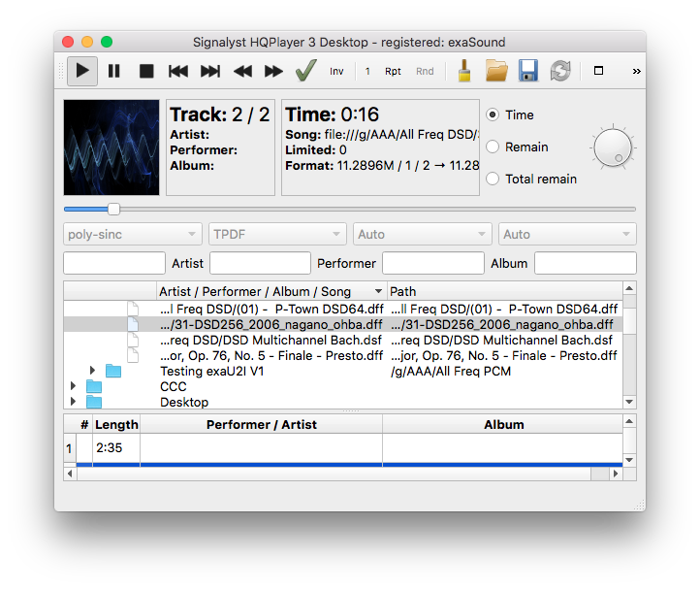Click the CCC folder icon
The width and height of the screenshot is (700, 589).
[x=94, y=386]
